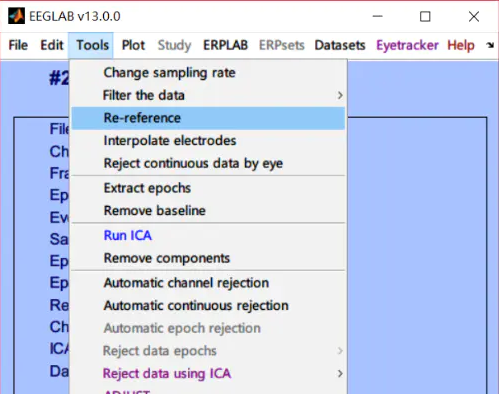
Task: Select Automatic channel rejection
Action: [208, 283]
